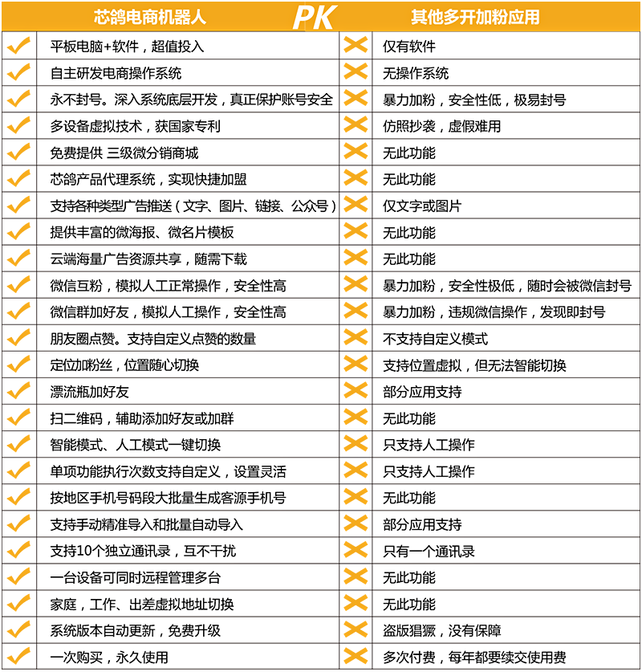Click the checkmark beside 平板电脑+软件，超值投入
The width and height of the screenshot is (642, 672).
coord(18,46)
